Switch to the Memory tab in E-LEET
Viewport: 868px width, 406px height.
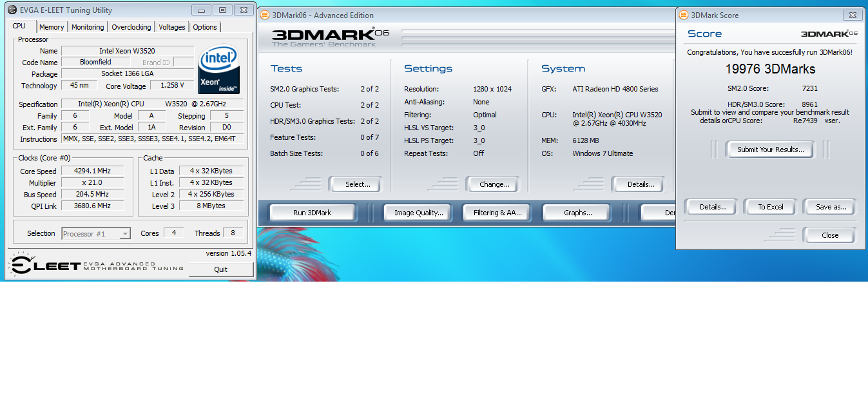52,27
